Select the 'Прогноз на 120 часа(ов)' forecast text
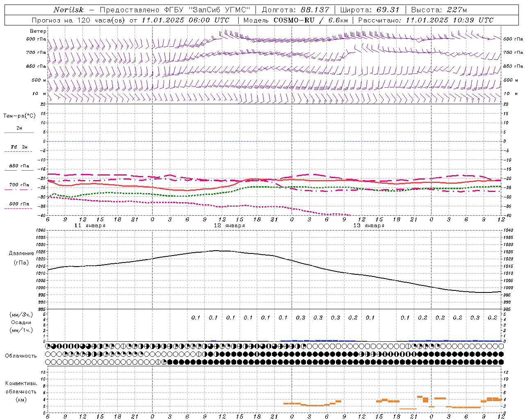This screenshot has height=420, width=525. pos(79,20)
